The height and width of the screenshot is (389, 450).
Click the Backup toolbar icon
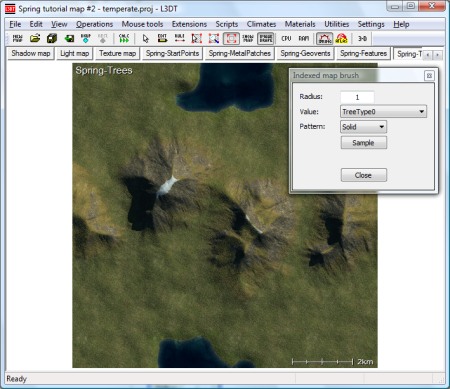(x=86, y=39)
